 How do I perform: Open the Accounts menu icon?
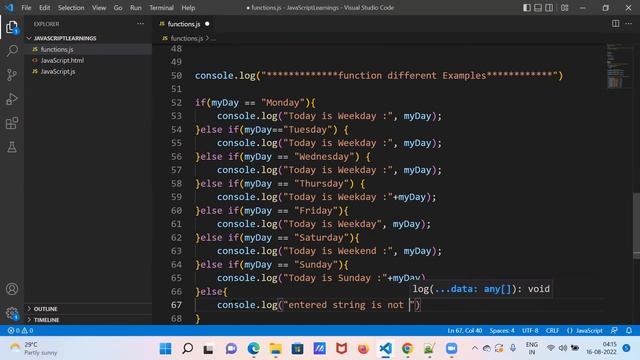click(x=12, y=289)
